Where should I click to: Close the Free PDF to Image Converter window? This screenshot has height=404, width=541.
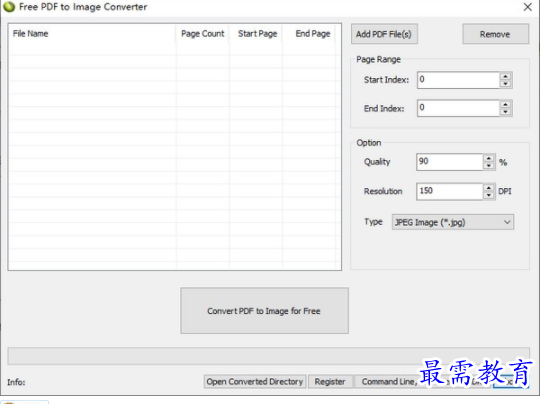528,7
